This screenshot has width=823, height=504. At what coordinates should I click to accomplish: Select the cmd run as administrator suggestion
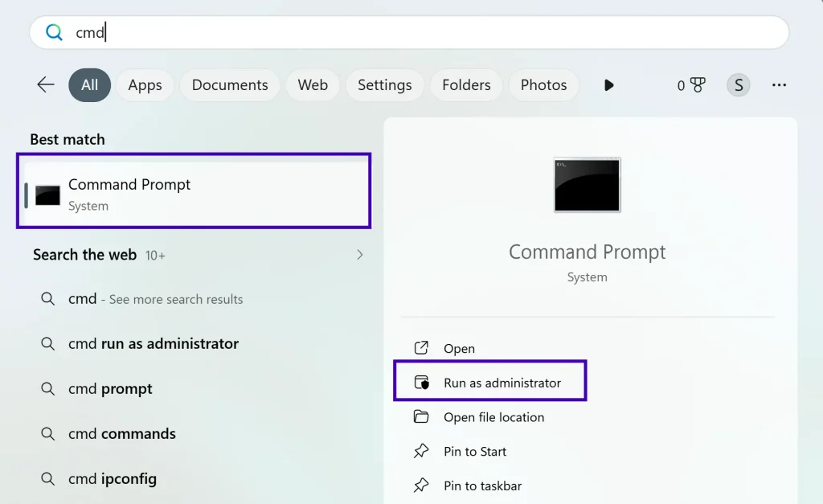[x=152, y=344]
